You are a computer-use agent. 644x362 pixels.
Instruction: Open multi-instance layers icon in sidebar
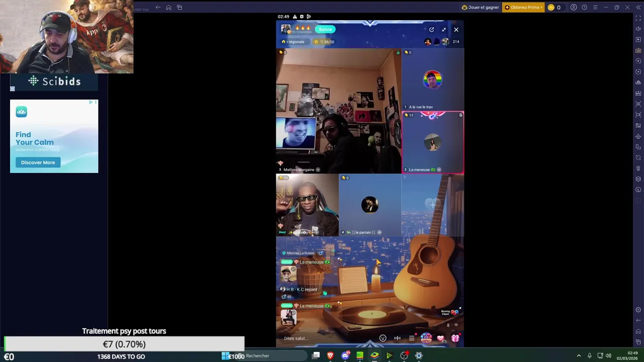pos(638,179)
